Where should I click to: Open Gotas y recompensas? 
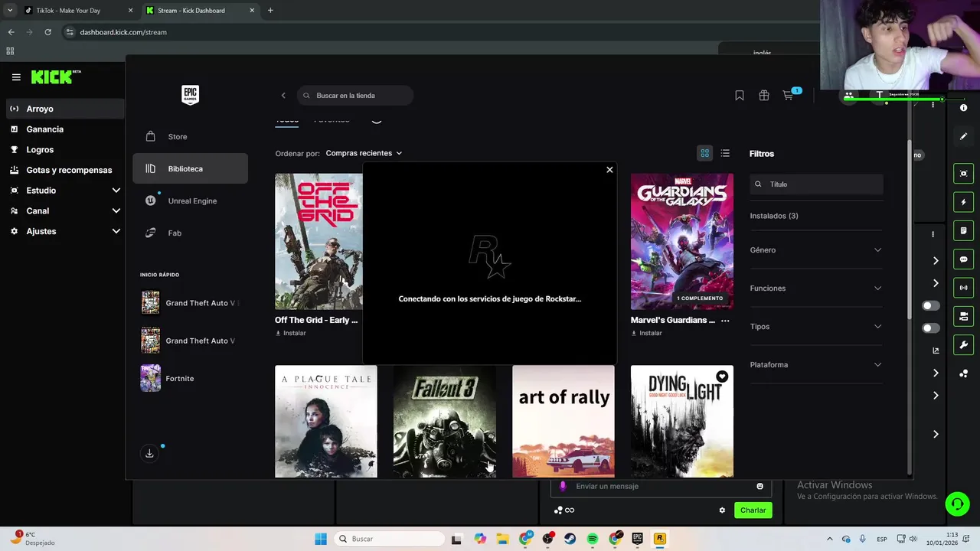click(64, 170)
